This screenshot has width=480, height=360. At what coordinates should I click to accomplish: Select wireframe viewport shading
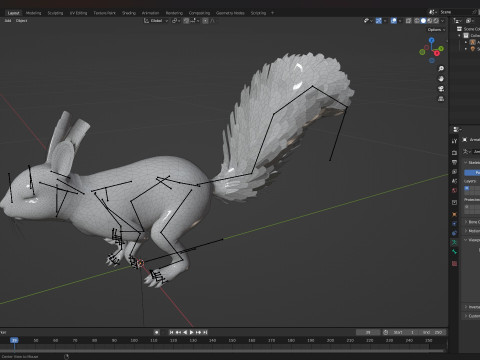tap(417, 21)
